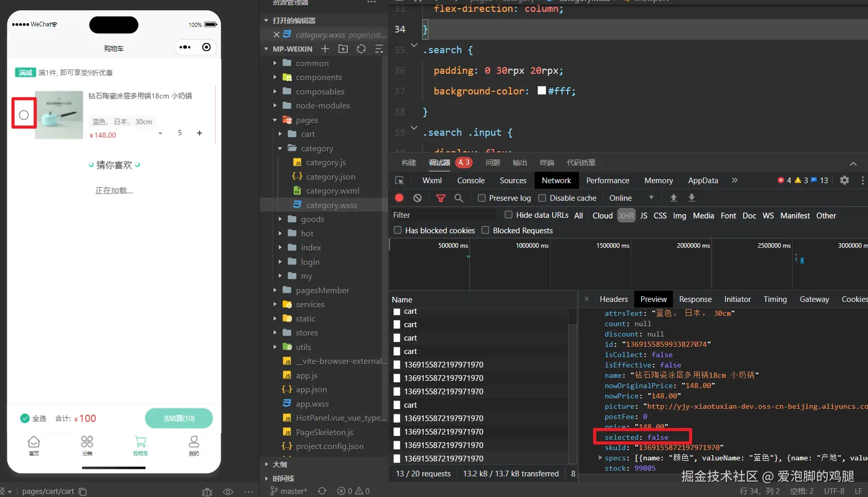Expand the components folder
This screenshot has width=868, height=497.
(275, 77)
